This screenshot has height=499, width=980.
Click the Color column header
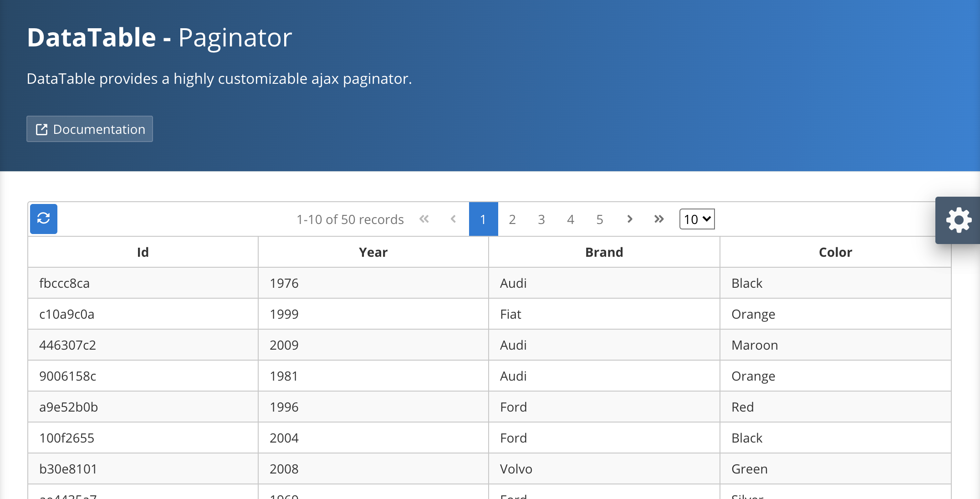836,252
